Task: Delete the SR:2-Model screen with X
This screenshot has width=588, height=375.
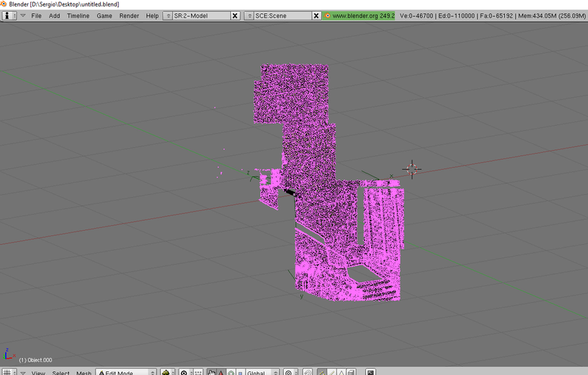Action: 235,15
